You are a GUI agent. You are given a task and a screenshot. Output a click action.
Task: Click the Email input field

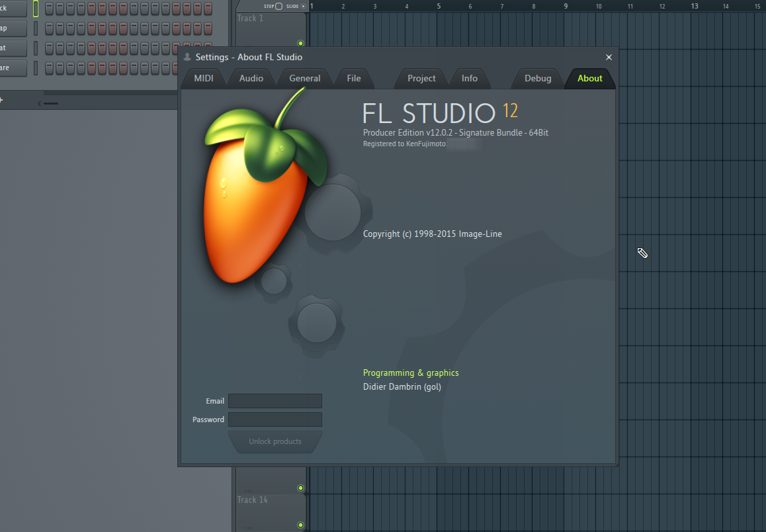(275, 401)
